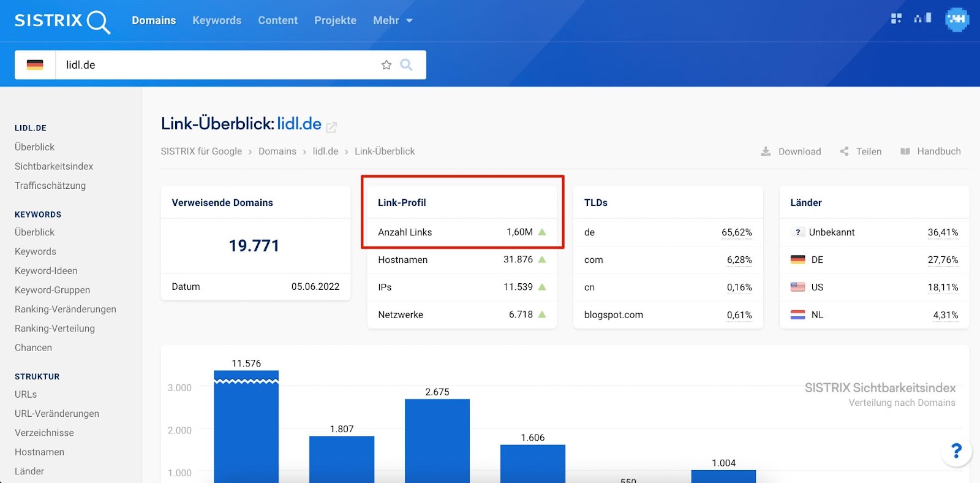The width and height of the screenshot is (980, 483).
Task: Click the US flag in Länder
Action: click(797, 287)
